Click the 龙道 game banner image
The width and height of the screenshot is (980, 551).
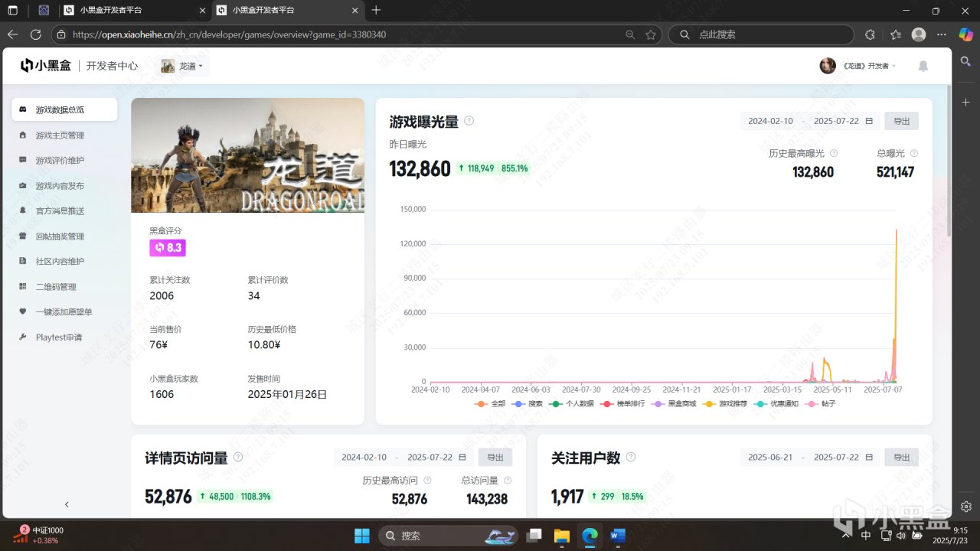247,155
